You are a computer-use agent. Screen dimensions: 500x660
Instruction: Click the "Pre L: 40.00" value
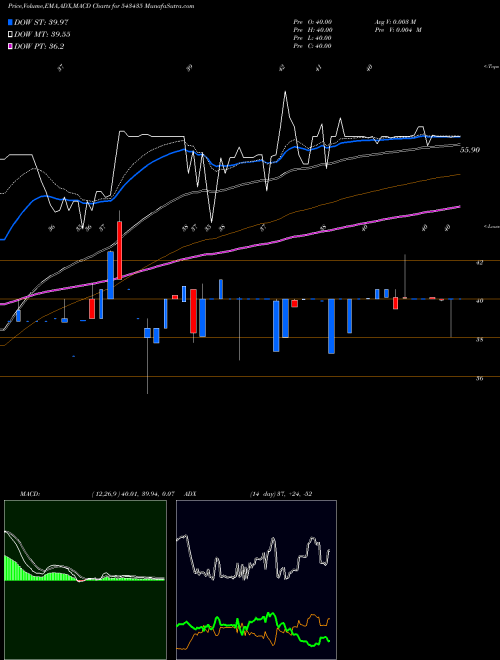click(x=313, y=38)
